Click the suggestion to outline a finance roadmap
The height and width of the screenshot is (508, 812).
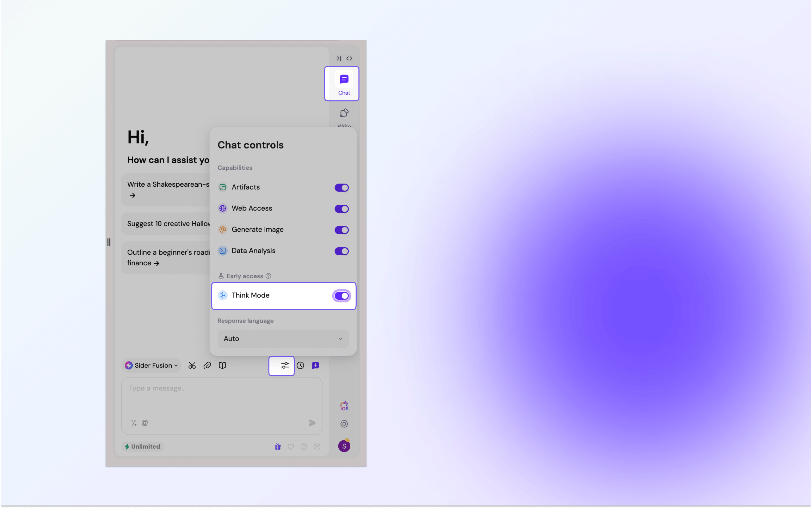(x=165, y=257)
